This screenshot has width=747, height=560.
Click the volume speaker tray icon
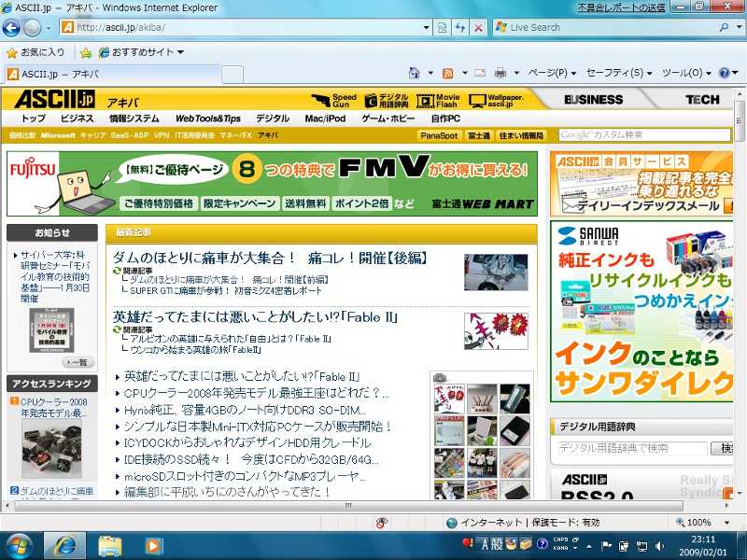pos(659,546)
